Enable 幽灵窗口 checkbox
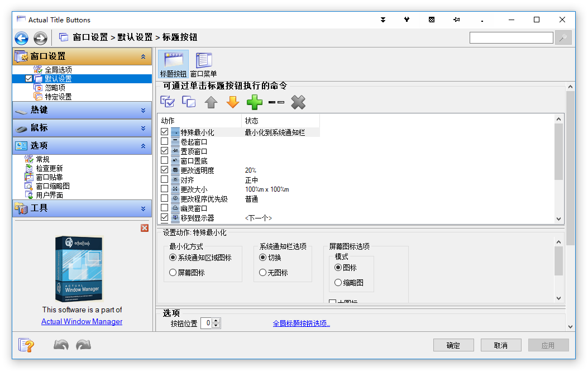 point(164,208)
